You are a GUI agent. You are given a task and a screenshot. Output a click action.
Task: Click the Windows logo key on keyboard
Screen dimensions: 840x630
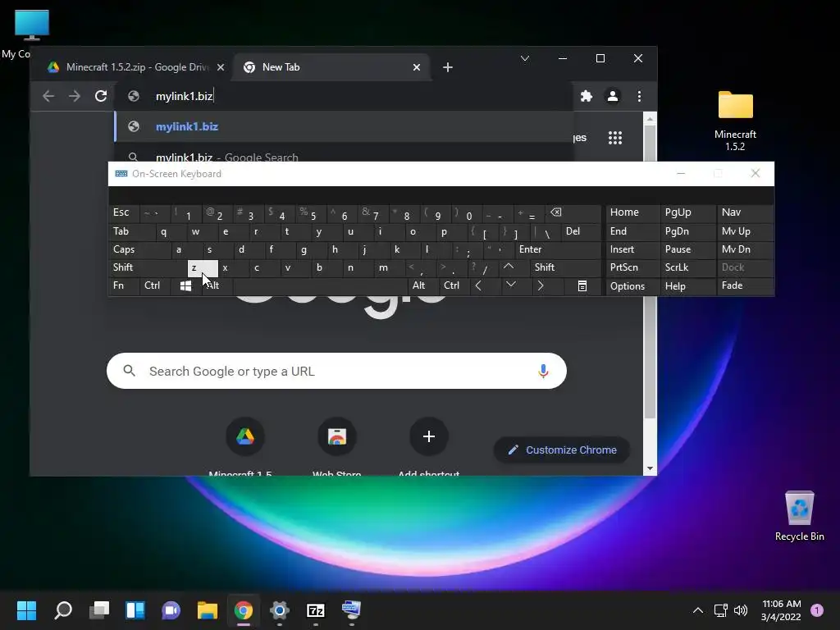186,286
